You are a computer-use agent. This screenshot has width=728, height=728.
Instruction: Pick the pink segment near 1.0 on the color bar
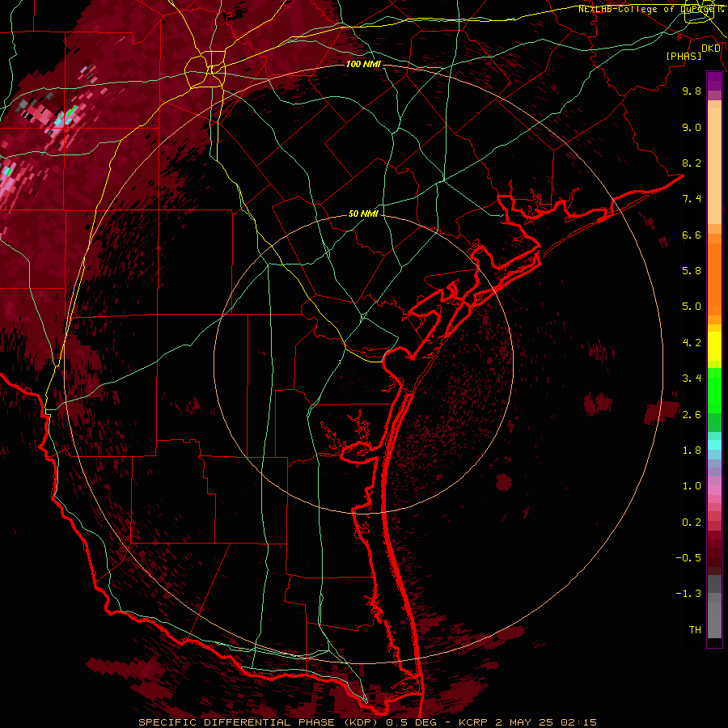(714, 490)
